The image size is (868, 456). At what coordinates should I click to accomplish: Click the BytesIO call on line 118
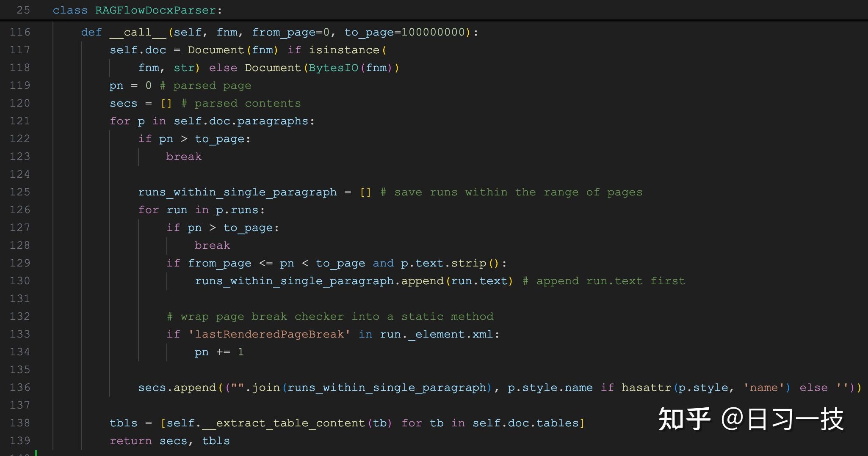334,67
